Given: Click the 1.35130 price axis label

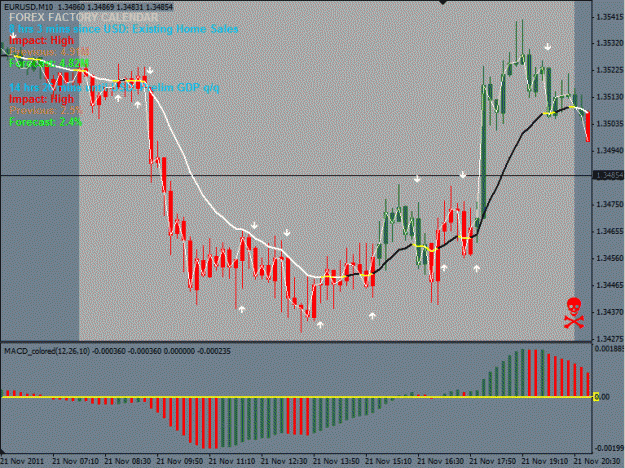Looking at the screenshot, I should tap(610, 97).
